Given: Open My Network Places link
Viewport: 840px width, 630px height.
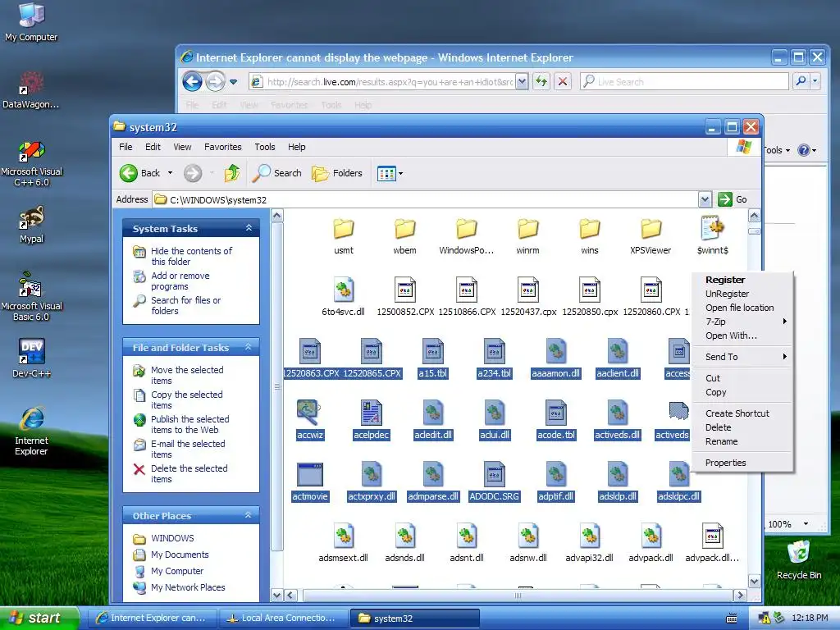Looking at the screenshot, I should click(188, 587).
